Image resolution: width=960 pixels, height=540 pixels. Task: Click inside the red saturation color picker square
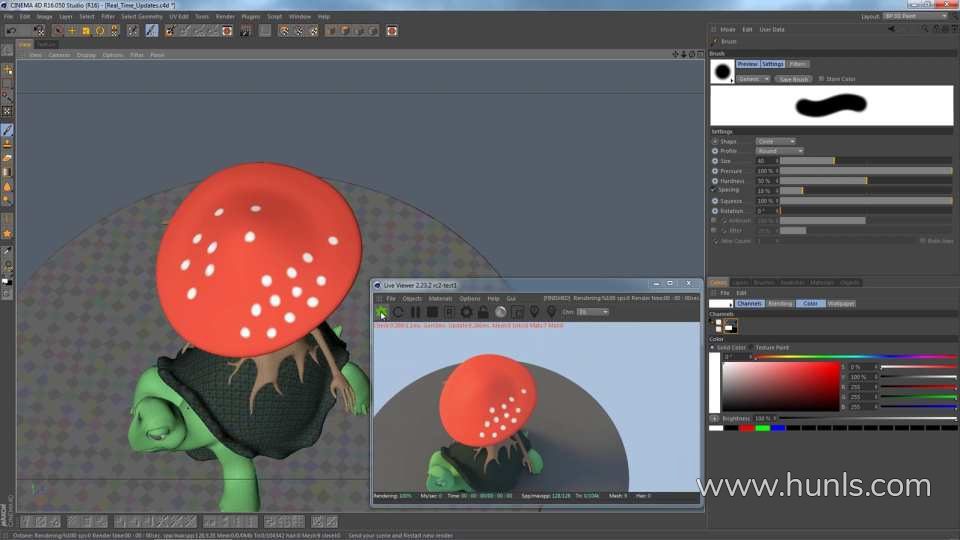[781, 386]
